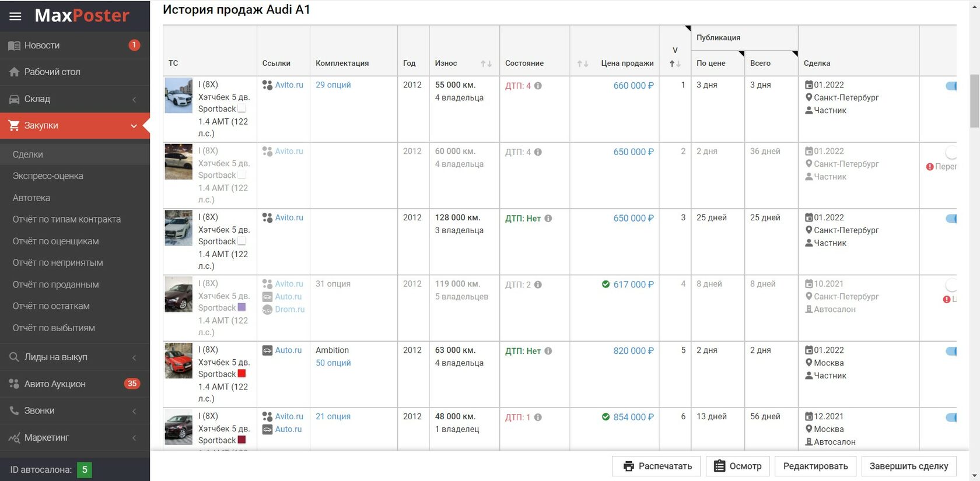Click the Распечатать button

(656, 466)
